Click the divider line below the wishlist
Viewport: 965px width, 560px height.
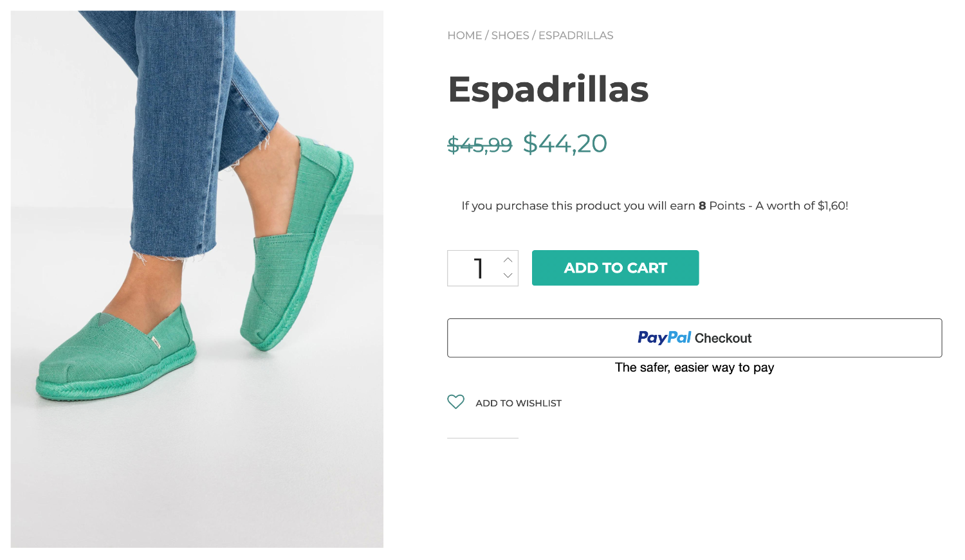tap(482, 438)
